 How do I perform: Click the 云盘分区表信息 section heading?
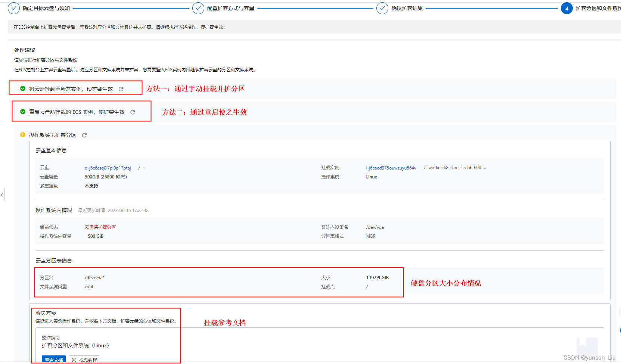click(x=54, y=261)
